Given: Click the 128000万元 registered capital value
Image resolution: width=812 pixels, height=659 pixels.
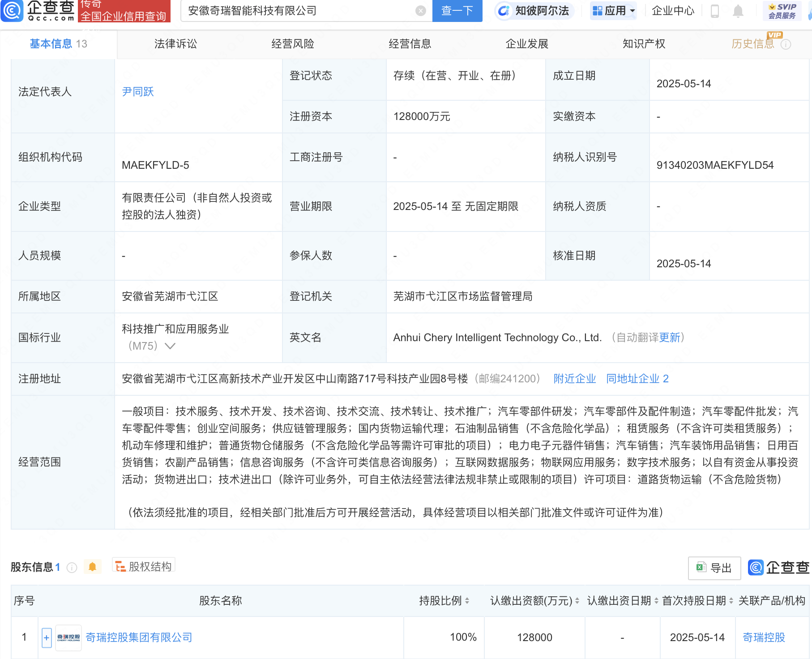Looking at the screenshot, I should click(x=422, y=116).
